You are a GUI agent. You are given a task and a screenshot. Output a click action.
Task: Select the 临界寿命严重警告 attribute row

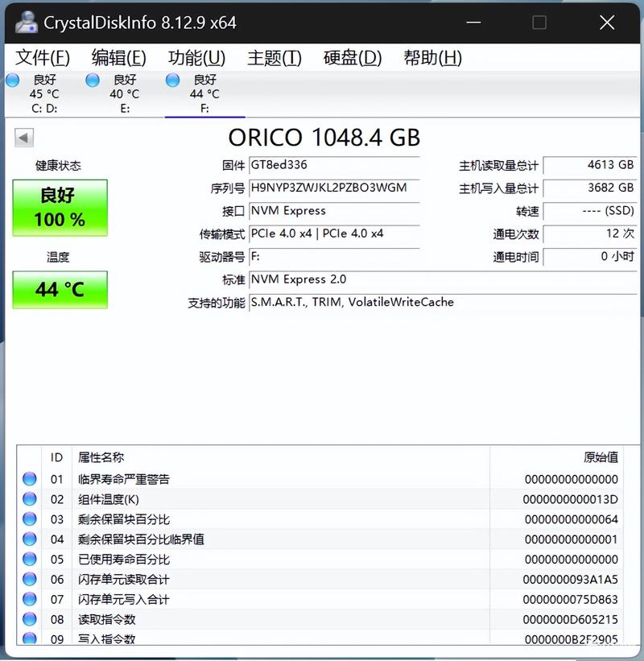coord(320,479)
